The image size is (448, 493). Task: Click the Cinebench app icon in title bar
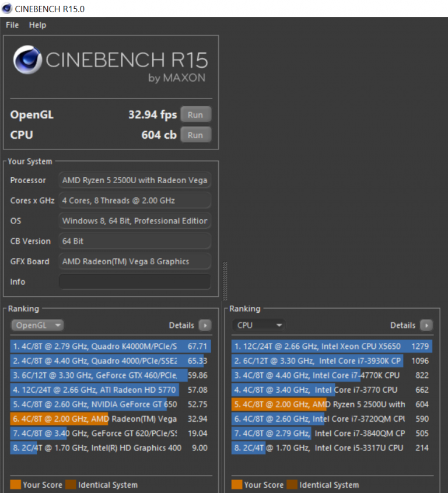[x=7, y=9]
